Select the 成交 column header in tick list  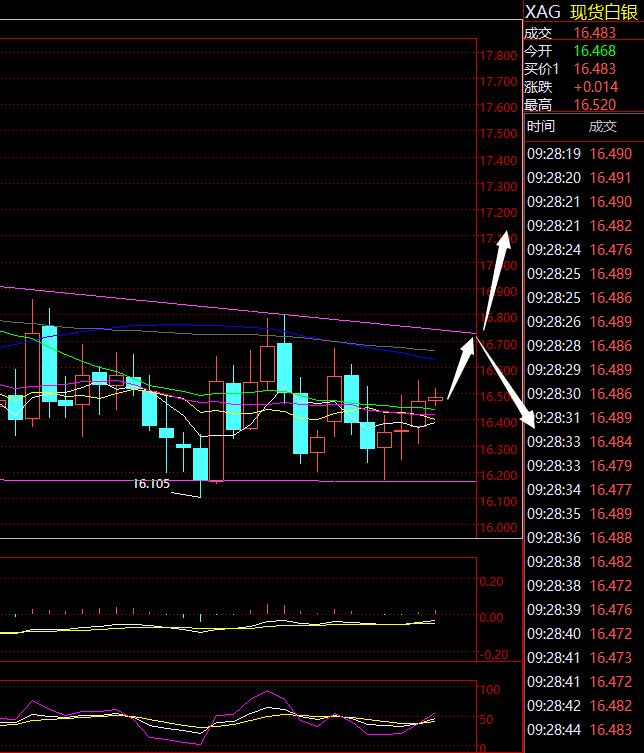(603, 126)
